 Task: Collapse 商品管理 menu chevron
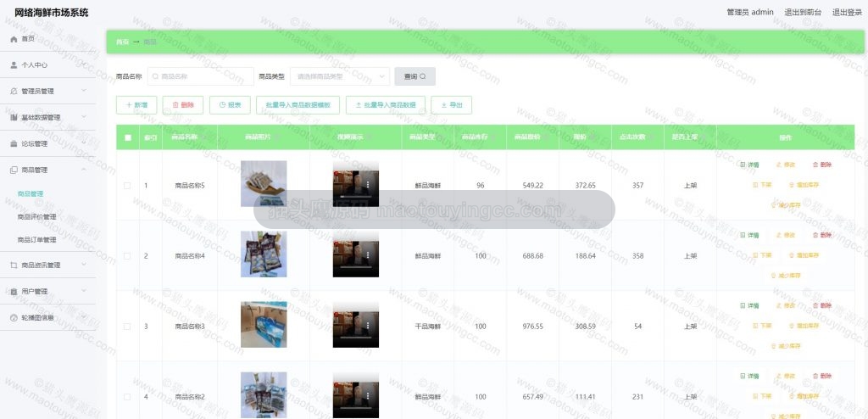(x=84, y=170)
